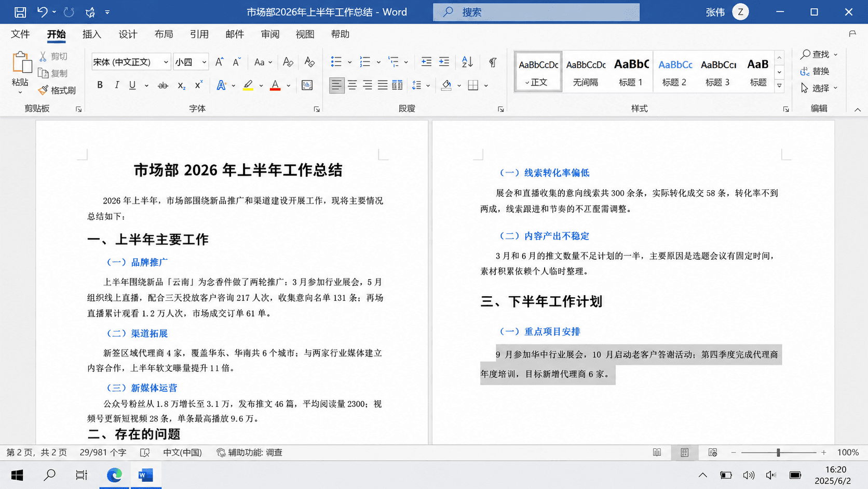Open the Windows Start menu
The image size is (868, 489).
(17, 475)
